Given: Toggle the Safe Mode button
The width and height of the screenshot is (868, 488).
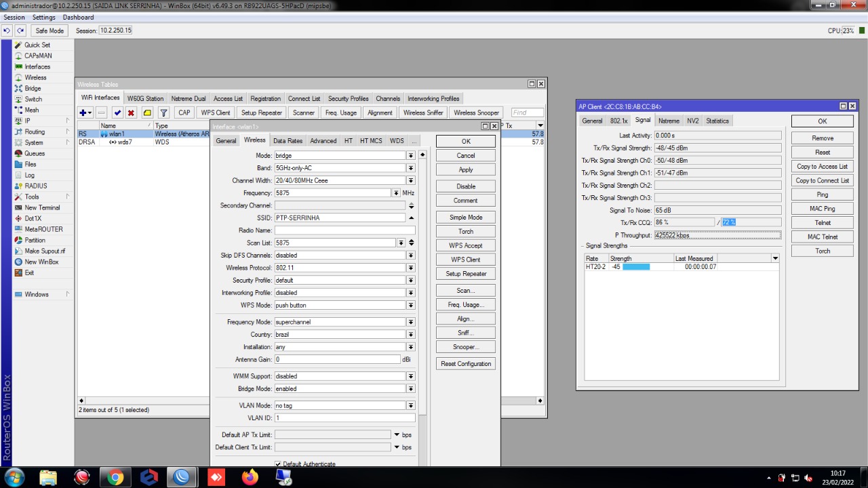Looking at the screenshot, I should pyautogui.click(x=50, y=30).
